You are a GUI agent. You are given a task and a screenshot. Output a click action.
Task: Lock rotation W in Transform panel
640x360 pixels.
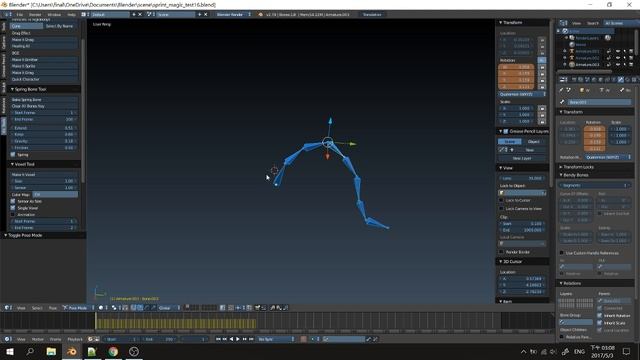coord(542,67)
